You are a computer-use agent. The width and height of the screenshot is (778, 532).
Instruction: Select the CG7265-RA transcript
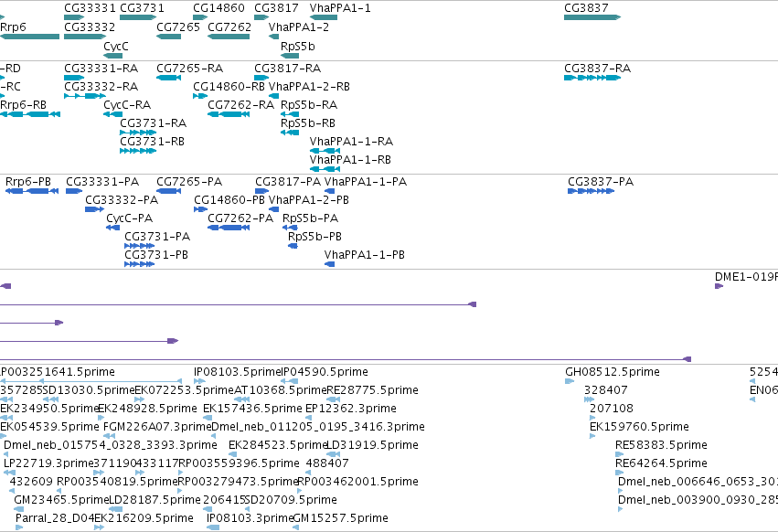(169, 78)
